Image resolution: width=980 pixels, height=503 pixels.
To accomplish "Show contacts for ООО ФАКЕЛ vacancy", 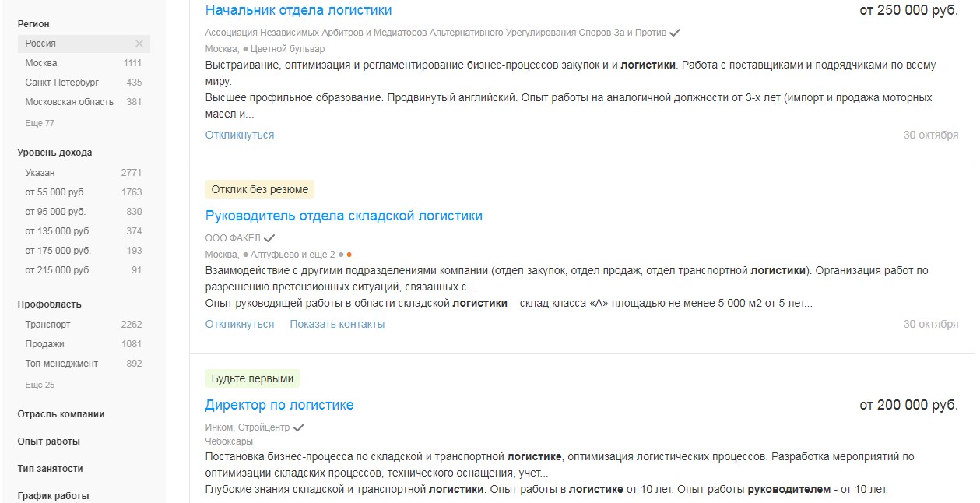I will tap(337, 324).
